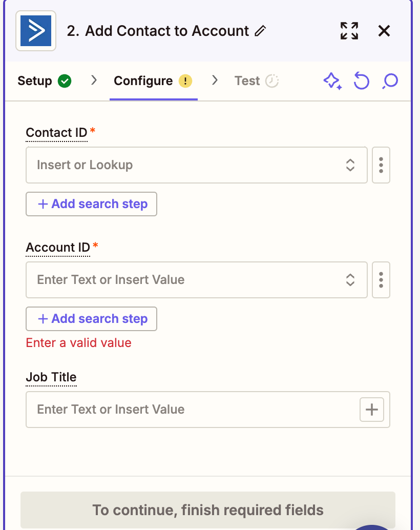Open the three-dot menu for Contact ID

(x=381, y=165)
